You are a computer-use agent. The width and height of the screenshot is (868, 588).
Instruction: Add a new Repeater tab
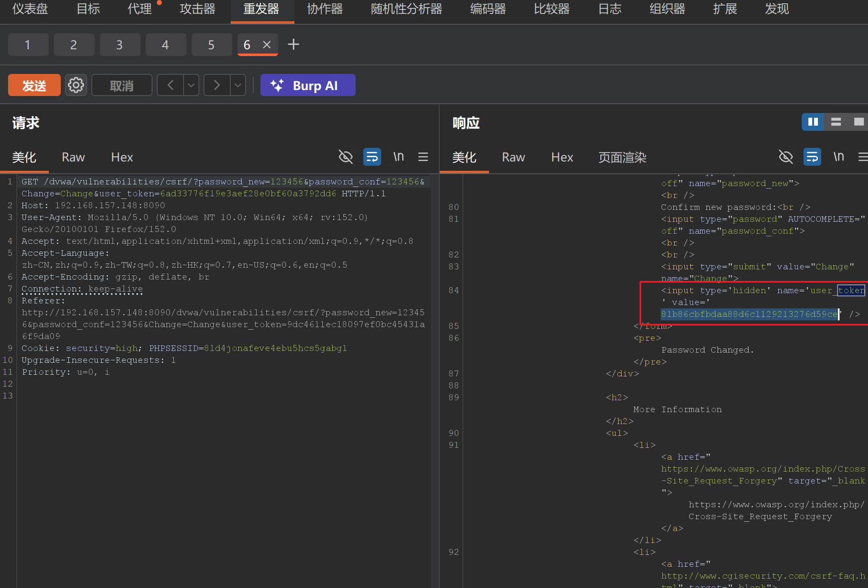[294, 44]
